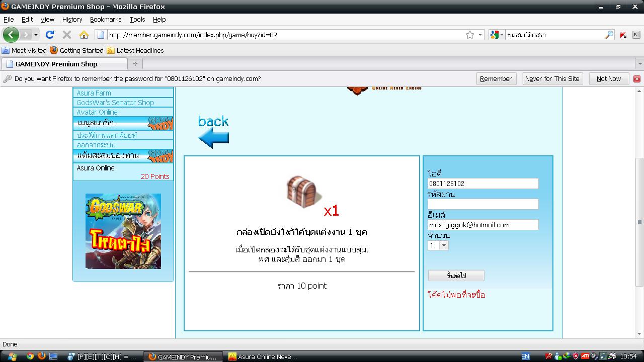Click show desktop quick launch icon
Screen dimensions: 644x362
coord(53,356)
